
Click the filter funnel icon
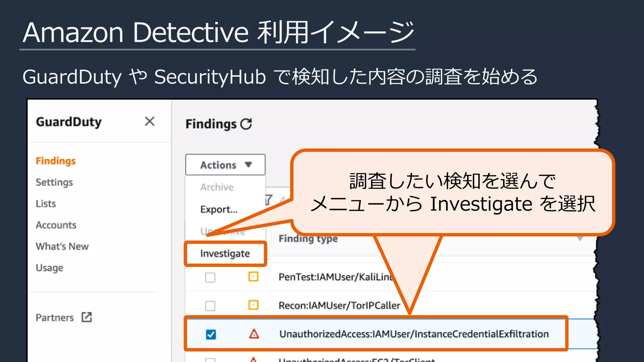tap(268, 200)
